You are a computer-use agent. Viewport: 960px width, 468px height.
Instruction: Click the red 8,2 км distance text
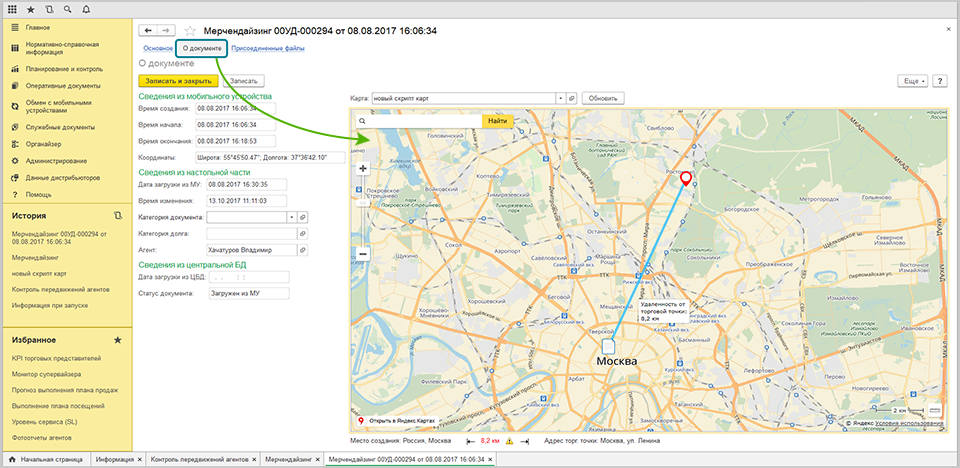pyautogui.click(x=490, y=441)
